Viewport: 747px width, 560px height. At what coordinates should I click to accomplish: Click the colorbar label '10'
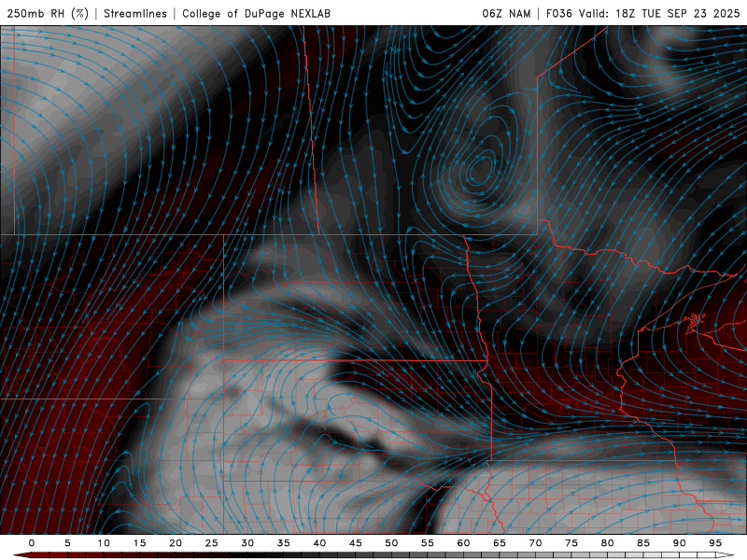point(104,543)
